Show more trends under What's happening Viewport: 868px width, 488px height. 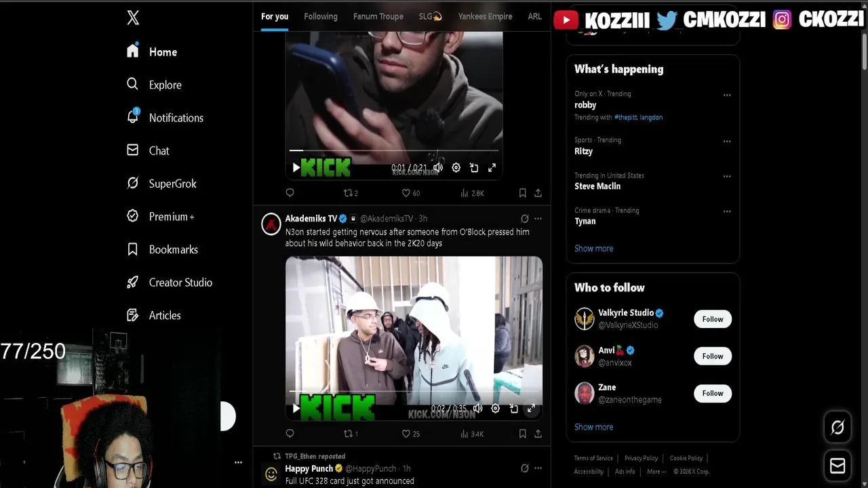pyautogui.click(x=593, y=249)
